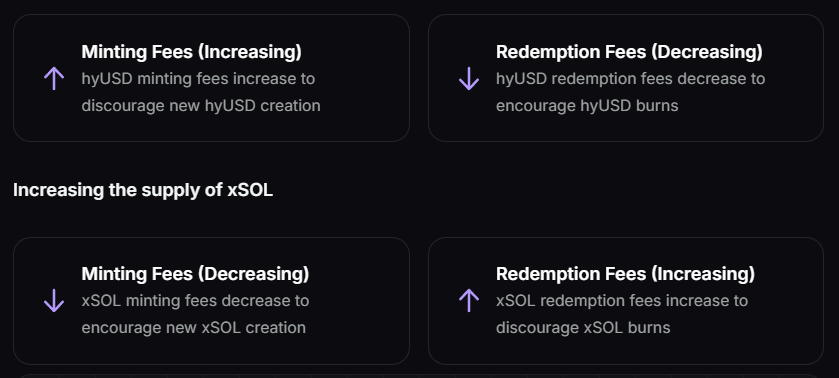
Task: Click the 'Increasing the supply of xSOL' heading
Action: point(143,190)
